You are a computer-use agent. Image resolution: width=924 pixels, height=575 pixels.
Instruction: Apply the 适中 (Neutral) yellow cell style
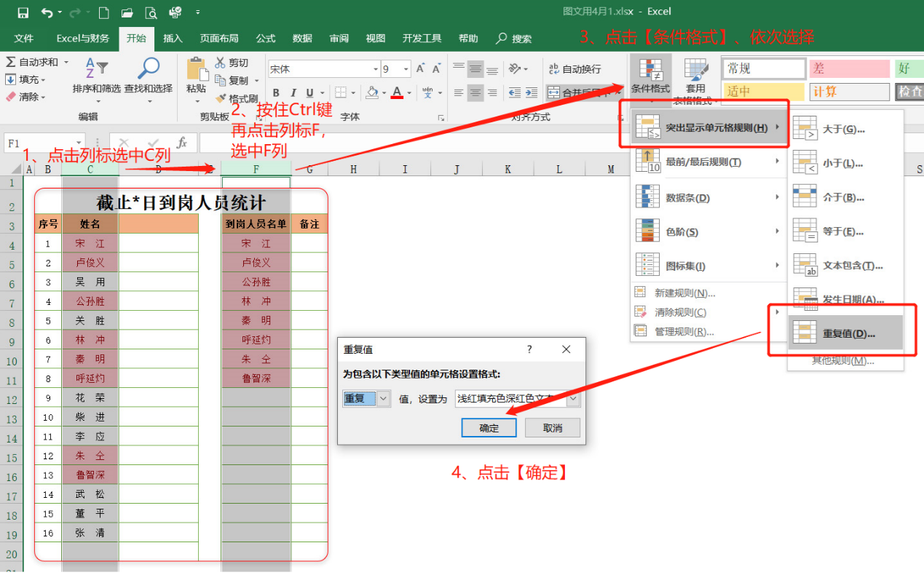coord(764,92)
